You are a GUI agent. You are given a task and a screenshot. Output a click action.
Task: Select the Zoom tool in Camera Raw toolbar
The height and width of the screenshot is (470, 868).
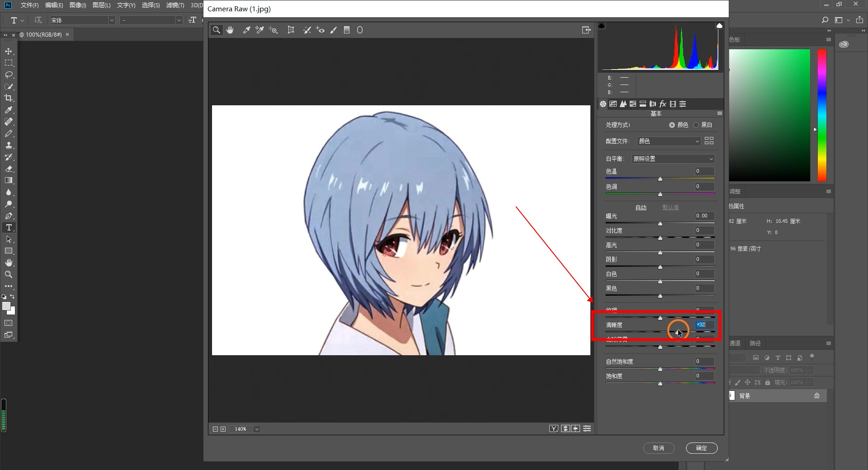217,30
